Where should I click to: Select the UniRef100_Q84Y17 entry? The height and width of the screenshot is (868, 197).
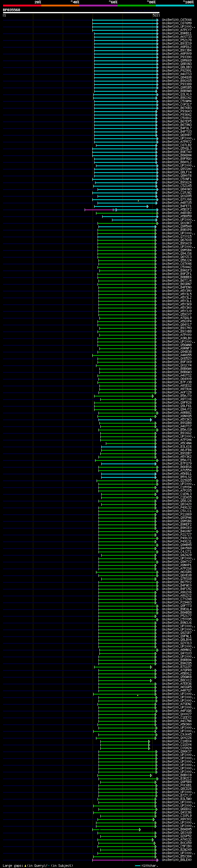(176, 325)
